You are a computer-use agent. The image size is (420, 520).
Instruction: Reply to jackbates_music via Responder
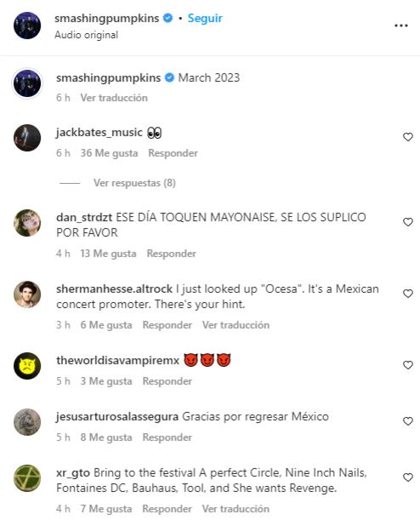(x=173, y=153)
